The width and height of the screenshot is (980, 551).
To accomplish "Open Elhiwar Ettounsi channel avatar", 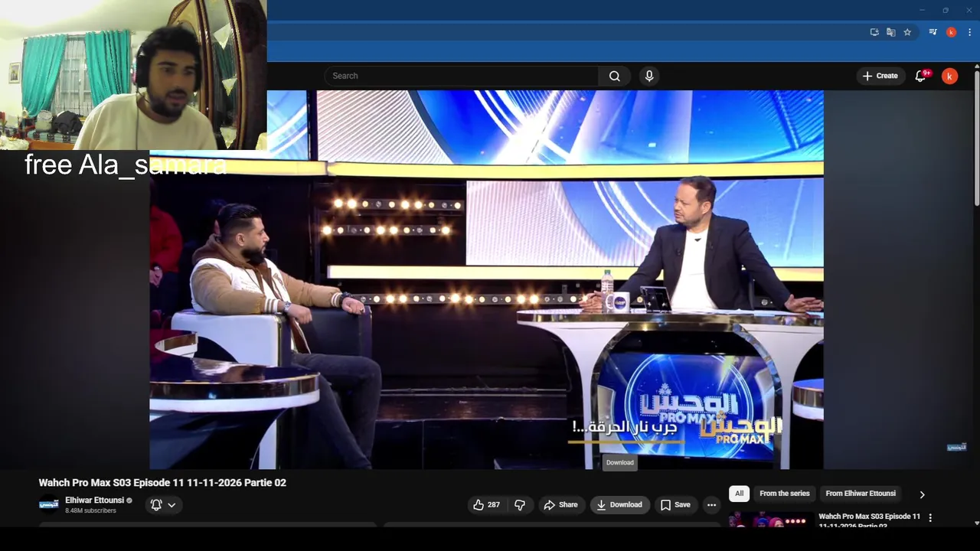I will 48,504.
